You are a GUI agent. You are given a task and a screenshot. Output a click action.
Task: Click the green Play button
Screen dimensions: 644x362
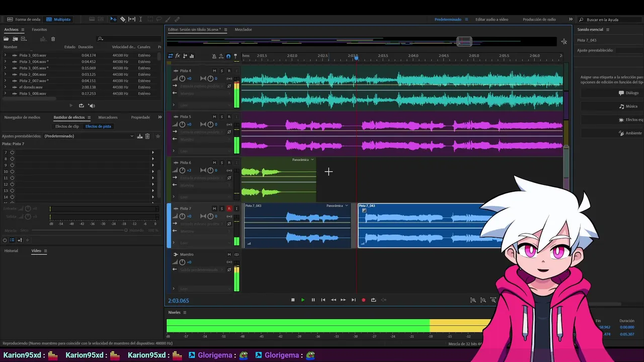tap(303, 300)
